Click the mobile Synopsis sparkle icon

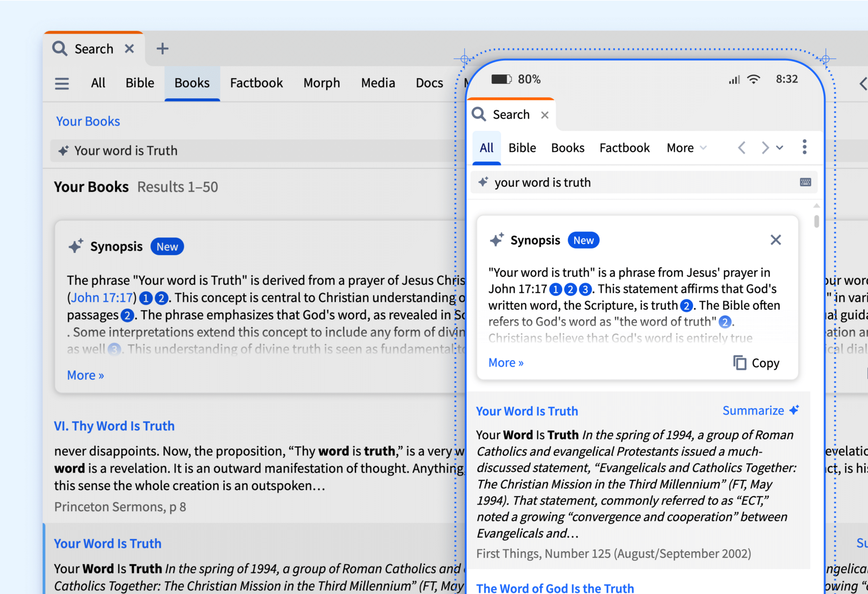(x=497, y=240)
